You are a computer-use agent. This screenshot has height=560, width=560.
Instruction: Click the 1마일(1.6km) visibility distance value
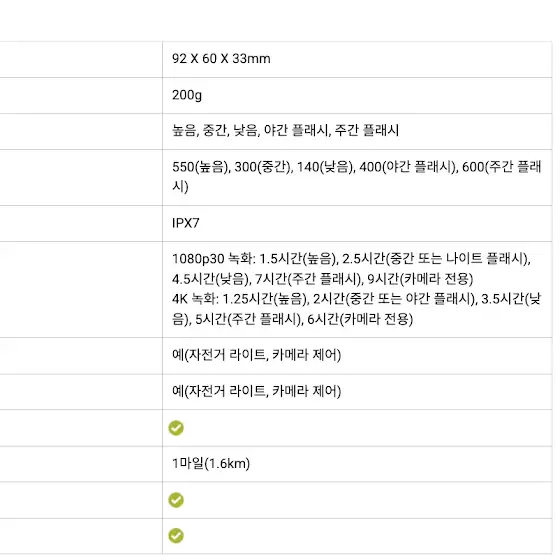point(211,464)
